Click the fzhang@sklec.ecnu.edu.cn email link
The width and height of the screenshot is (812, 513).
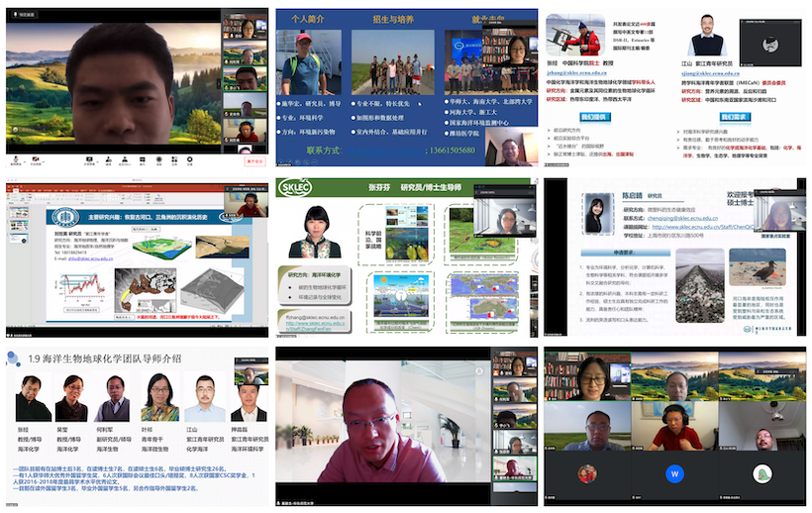pyautogui.click(x=315, y=317)
